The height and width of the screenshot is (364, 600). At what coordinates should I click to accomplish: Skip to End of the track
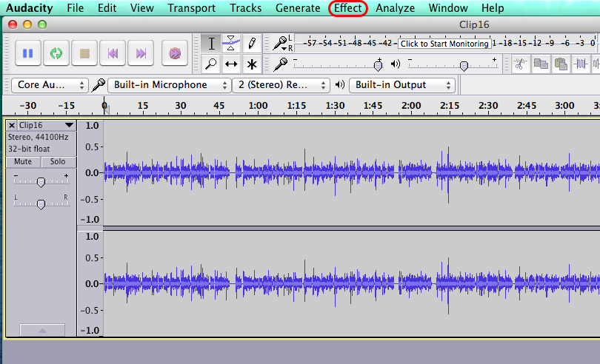click(141, 53)
